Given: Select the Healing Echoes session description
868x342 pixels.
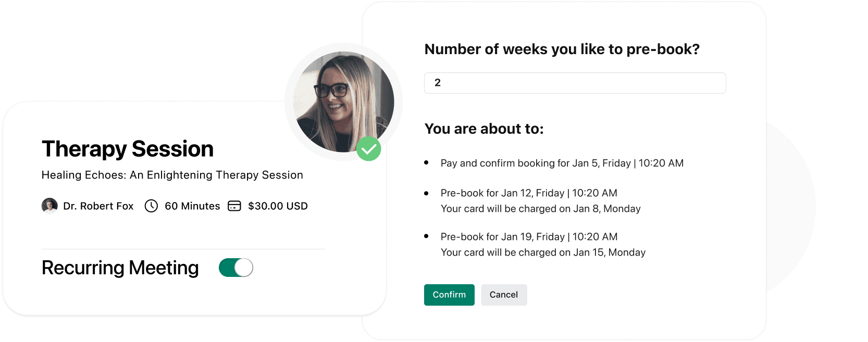Looking at the screenshot, I should [172, 175].
